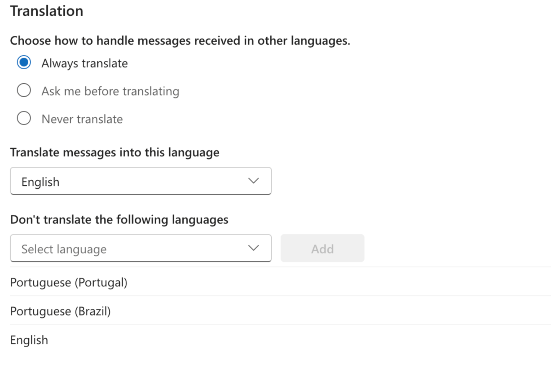Screen dimensions: 551x392
Task: Choose the Ask me before translating radio
Action: 24,90
